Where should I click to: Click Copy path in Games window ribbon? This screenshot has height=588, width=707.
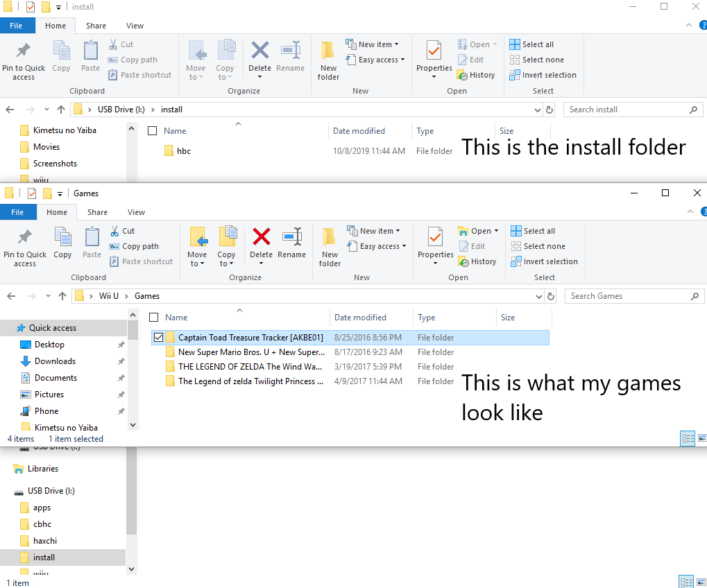pyautogui.click(x=135, y=246)
